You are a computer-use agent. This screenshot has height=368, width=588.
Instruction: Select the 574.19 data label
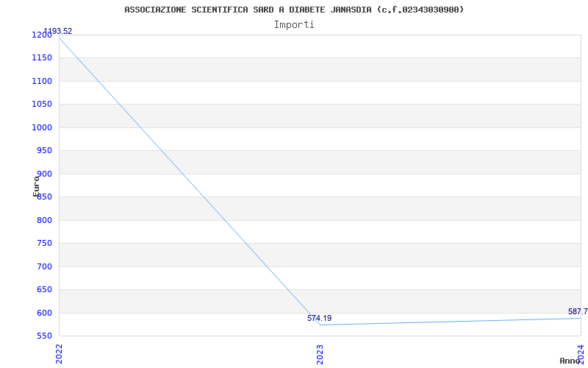point(319,318)
